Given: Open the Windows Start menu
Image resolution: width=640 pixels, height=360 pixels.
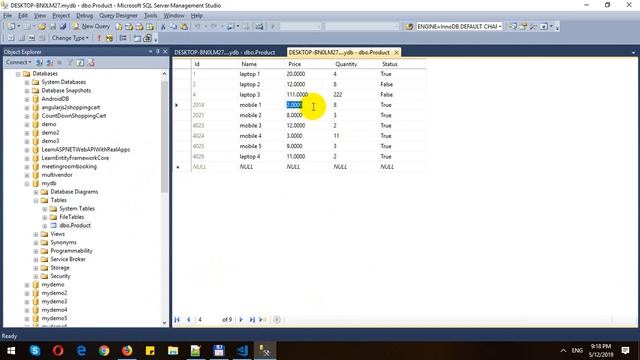Looking at the screenshot, I should pyautogui.click(x=11, y=351).
